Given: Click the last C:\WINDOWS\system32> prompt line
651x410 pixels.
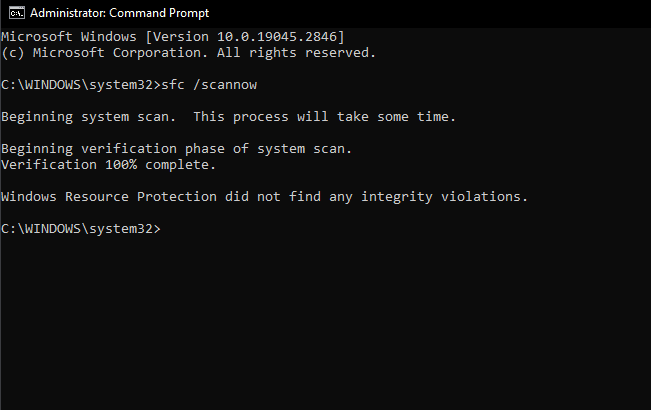Looking at the screenshot, I should coord(80,229).
